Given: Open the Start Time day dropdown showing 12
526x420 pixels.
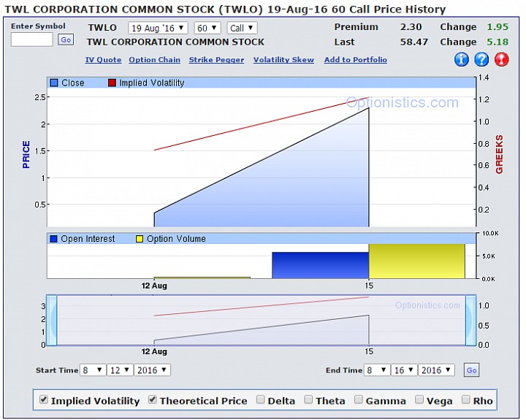Looking at the screenshot, I should (x=120, y=370).
